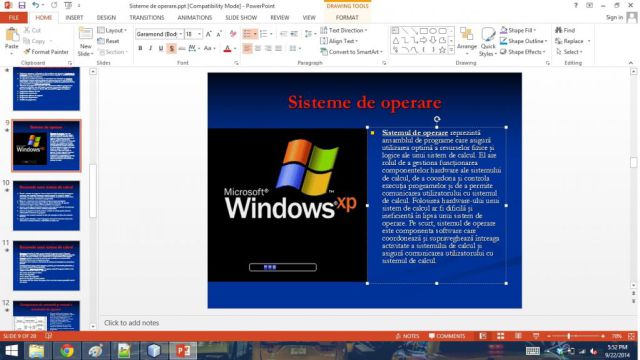The width and height of the screenshot is (640, 360).
Task: Click Sign in link
Action: pos(614,17)
